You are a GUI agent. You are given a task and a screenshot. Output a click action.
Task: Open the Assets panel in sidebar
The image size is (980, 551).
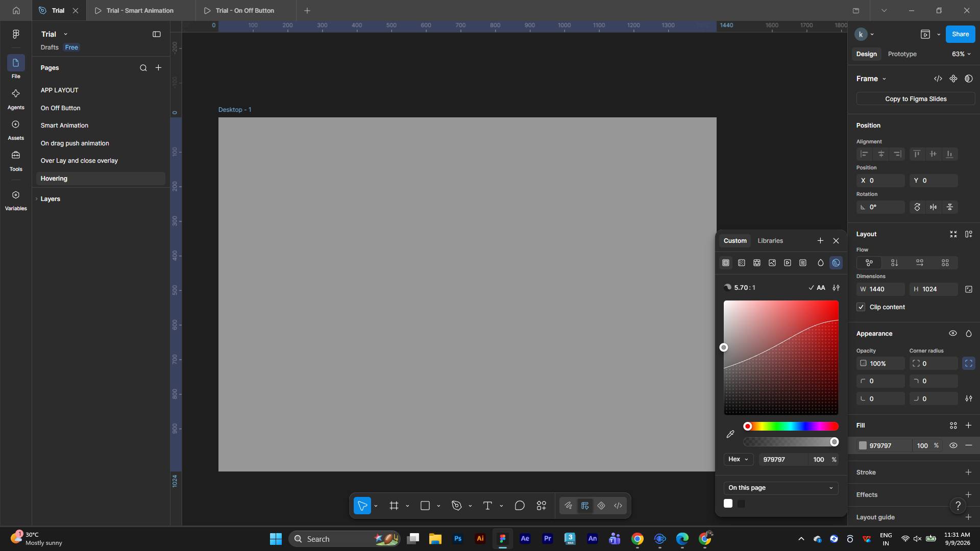pyautogui.click(x=16, y=130)
